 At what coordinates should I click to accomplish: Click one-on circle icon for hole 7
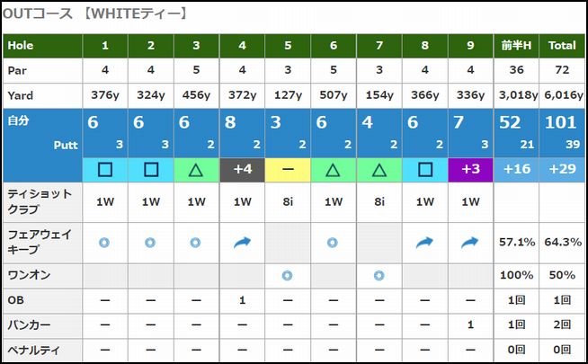coord(379,275)
